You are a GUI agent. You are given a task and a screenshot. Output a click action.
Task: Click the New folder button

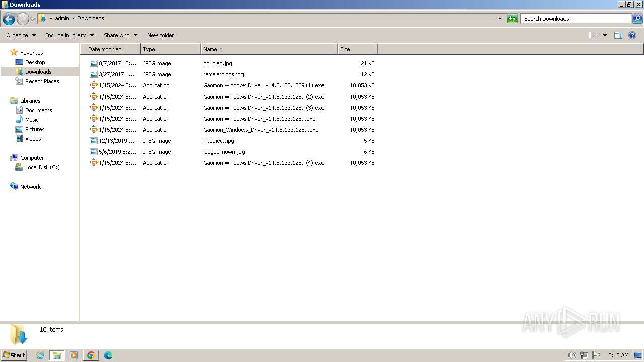(160, 35)
